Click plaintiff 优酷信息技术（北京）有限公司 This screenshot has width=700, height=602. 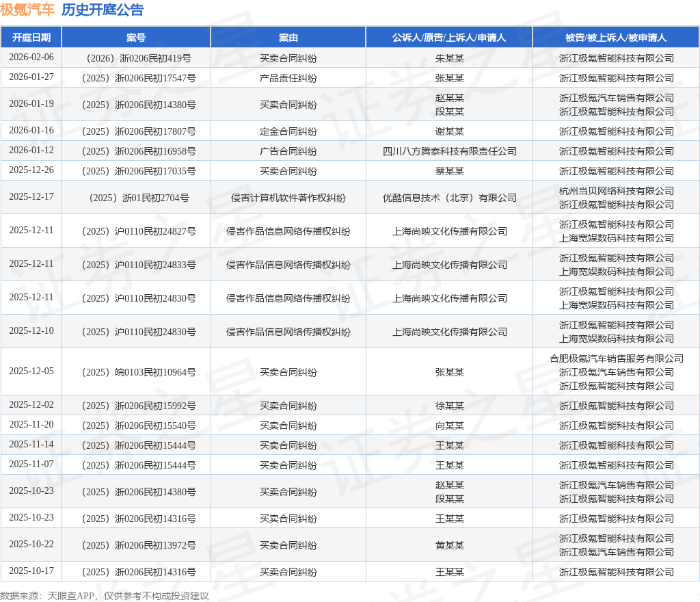click(x=449, y=198)
